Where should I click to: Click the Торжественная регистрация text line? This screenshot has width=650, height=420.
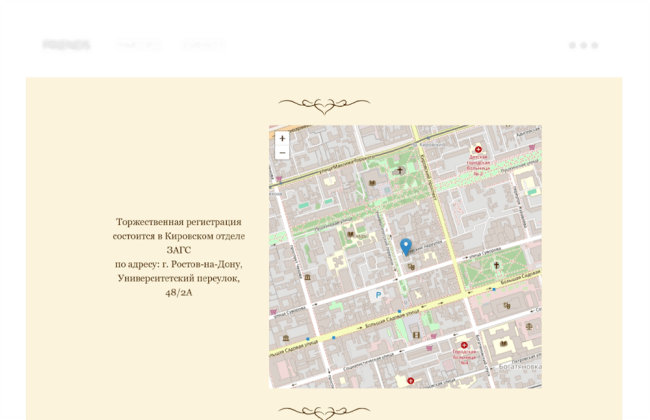pyautogui.click(x=179, y=221)
